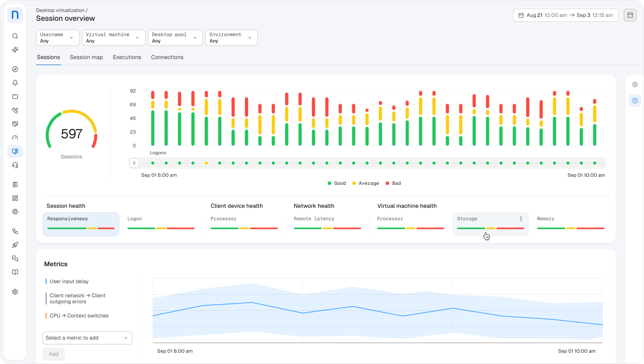Open the clipboard icon in sidebar

[15, 185]
